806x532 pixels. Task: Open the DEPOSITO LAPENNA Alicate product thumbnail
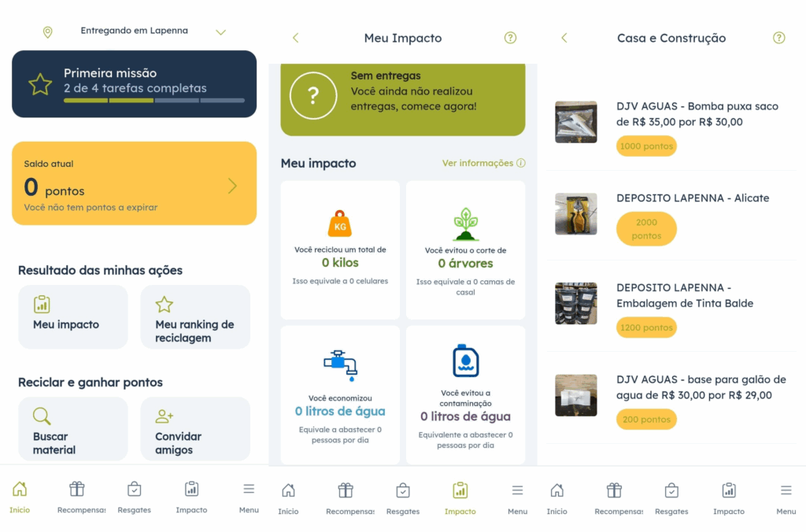click(575, 213)
